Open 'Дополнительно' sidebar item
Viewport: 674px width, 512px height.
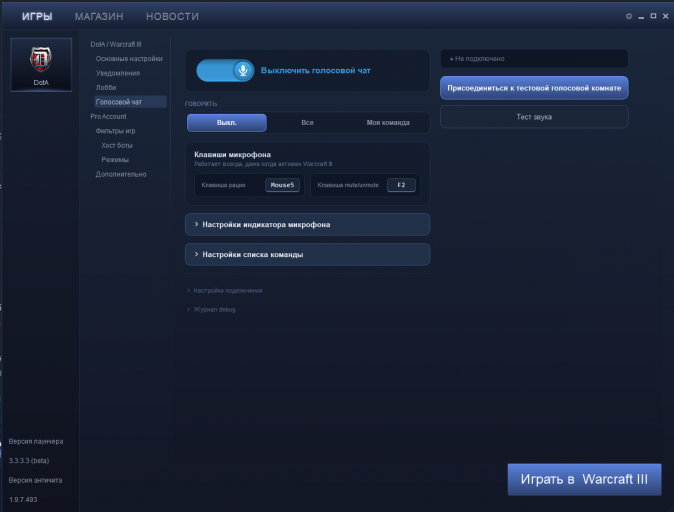tap(121, 174)
